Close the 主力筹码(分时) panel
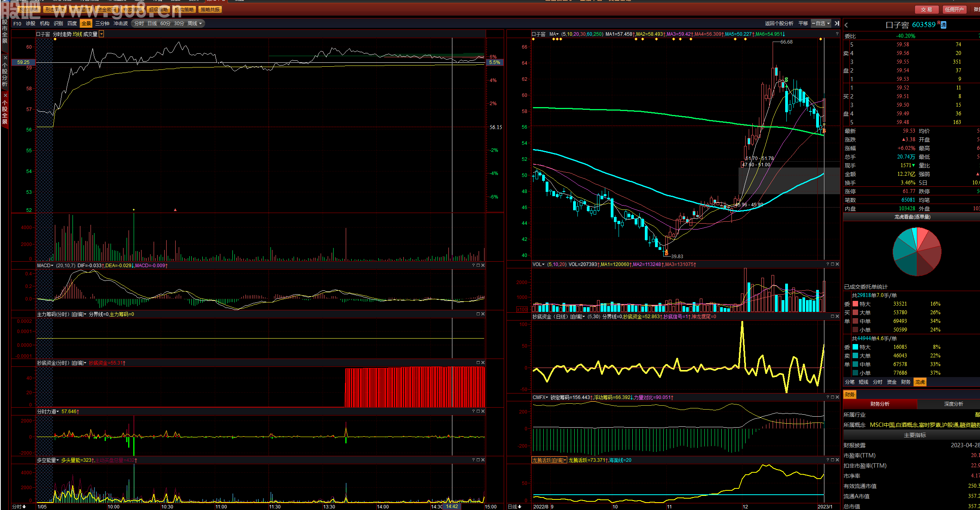The width and height of the screenshot is (980, 510). (483, 314)
